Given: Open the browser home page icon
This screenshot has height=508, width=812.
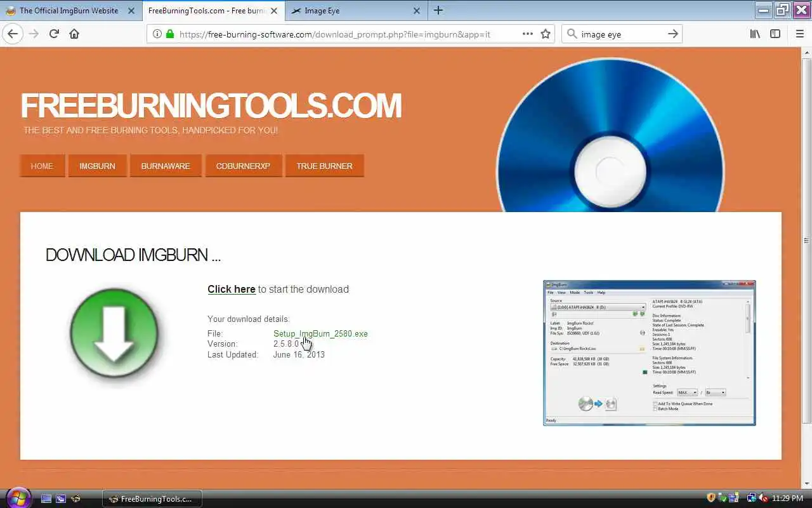Looking at the screenshot, I should point(74,34).
